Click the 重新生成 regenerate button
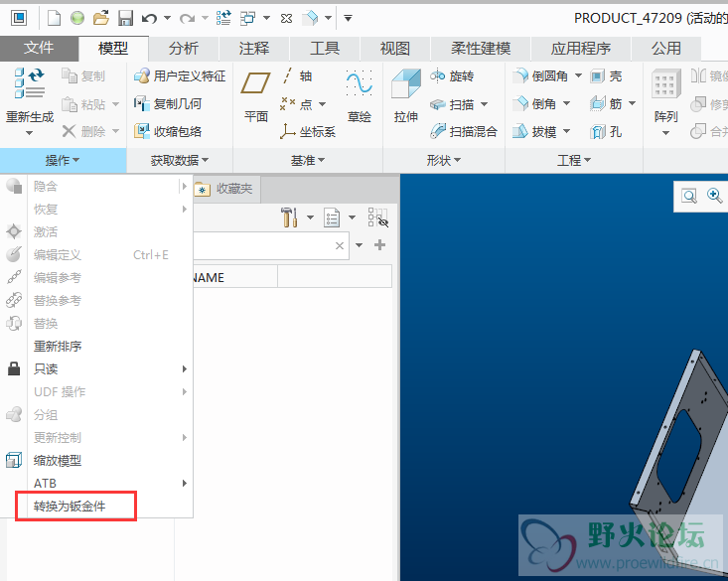 click(x=30, y=101)
